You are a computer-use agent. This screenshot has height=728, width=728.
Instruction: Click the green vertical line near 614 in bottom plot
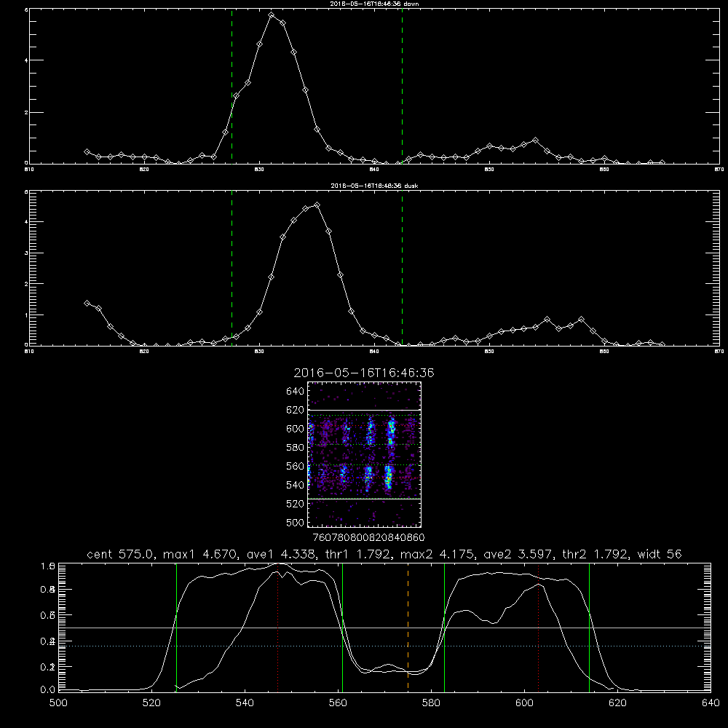coord(589,627)
